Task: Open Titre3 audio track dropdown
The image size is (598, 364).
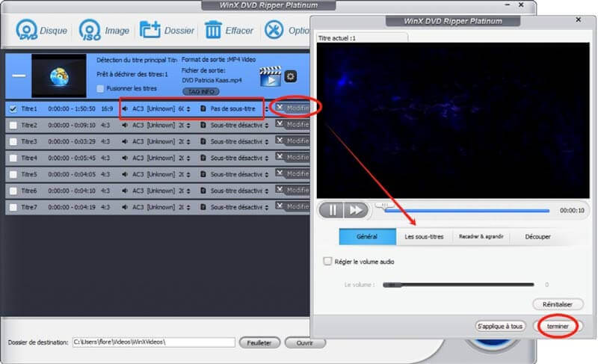Action: 188,142
